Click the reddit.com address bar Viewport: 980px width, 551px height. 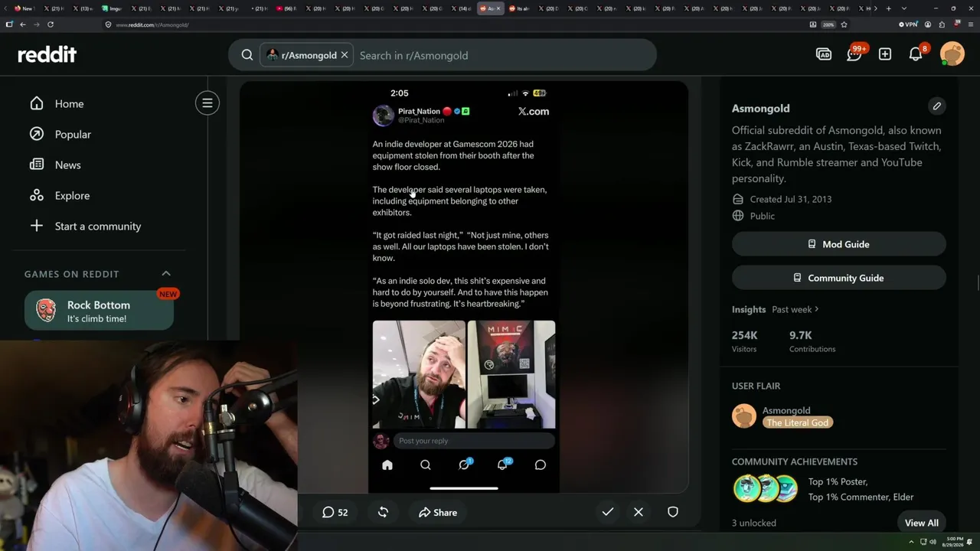coord(452,24)
